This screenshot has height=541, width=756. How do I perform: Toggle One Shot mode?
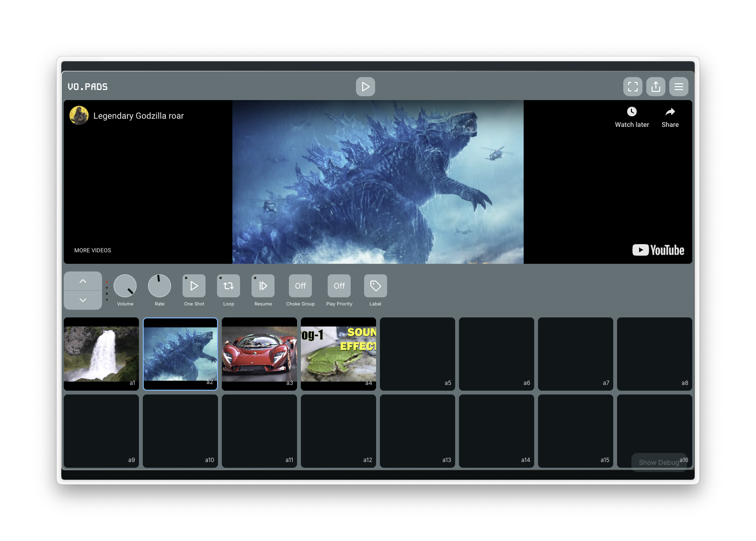pos(194,286)
